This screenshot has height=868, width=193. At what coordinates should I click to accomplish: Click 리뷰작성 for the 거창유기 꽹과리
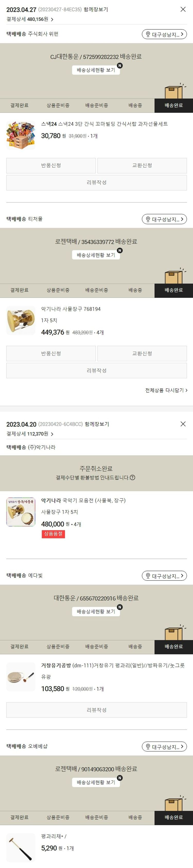97,710
